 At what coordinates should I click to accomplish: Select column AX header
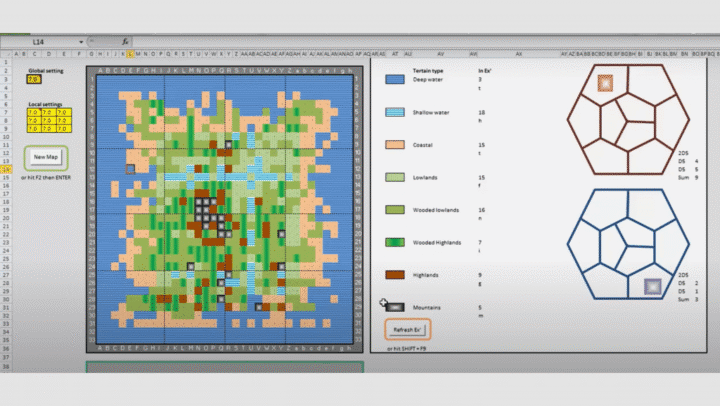(x=519, y=54)
